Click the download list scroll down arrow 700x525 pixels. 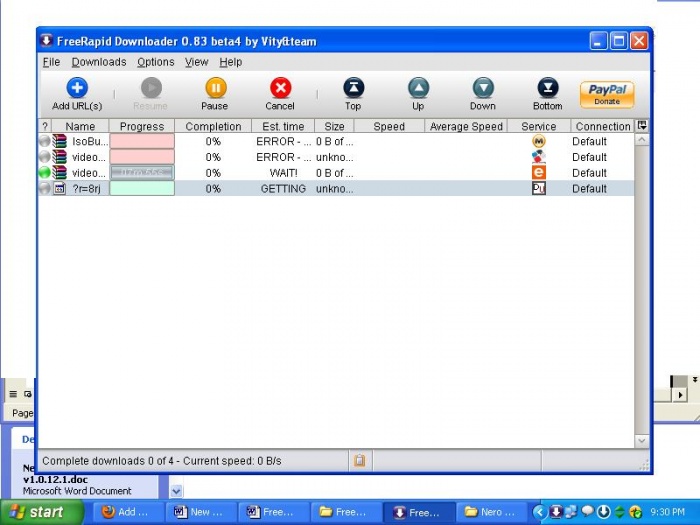pos(642,441)
